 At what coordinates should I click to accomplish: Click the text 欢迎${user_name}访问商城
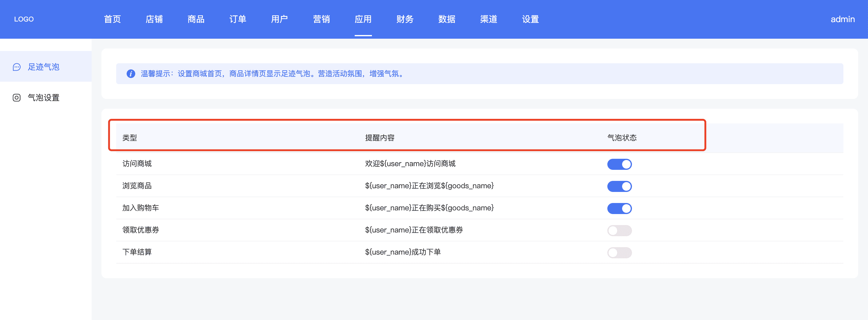(410, 164)
